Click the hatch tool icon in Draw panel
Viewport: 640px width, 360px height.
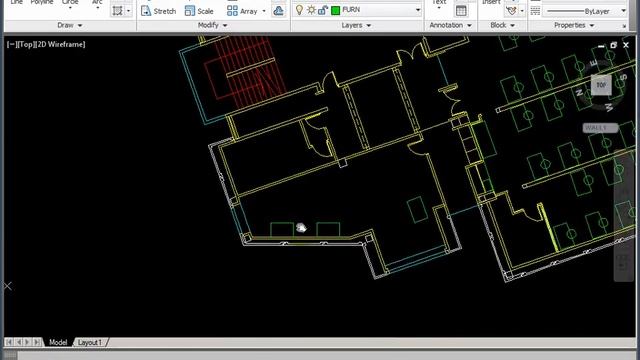[118, 11]
